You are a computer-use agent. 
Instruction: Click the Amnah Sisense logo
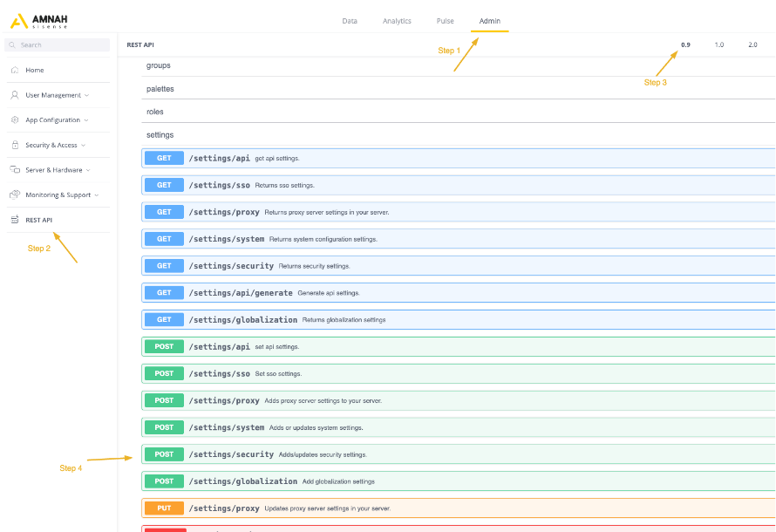(38, 21)
